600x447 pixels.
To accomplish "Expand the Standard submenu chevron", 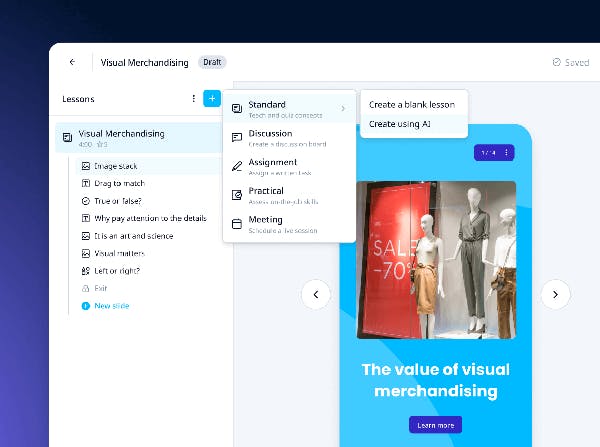I will (343, 109).
